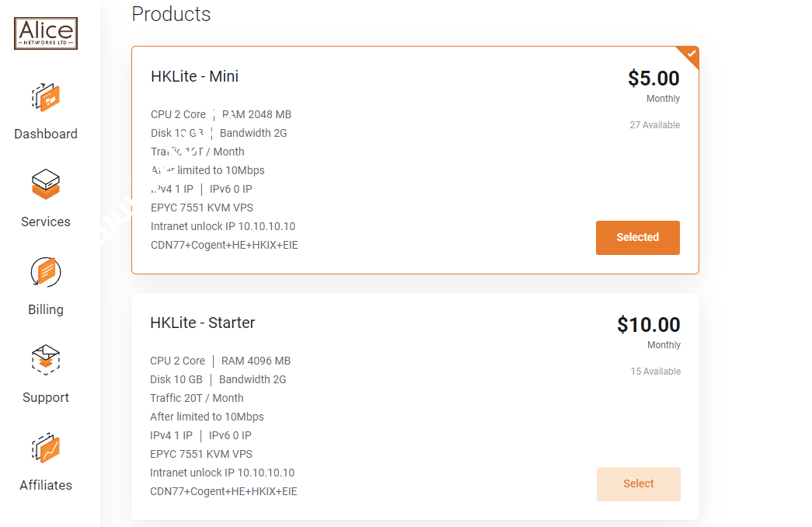
Task: Click the Selected button on HKLite Mini
Action: (637, 237)
